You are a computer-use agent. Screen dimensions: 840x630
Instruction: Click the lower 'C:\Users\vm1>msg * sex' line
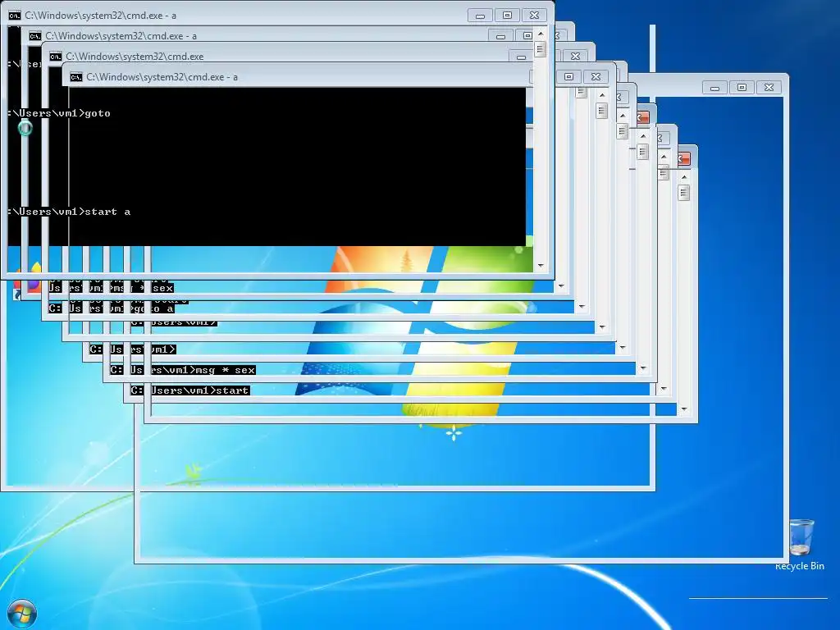coord(183,370)
